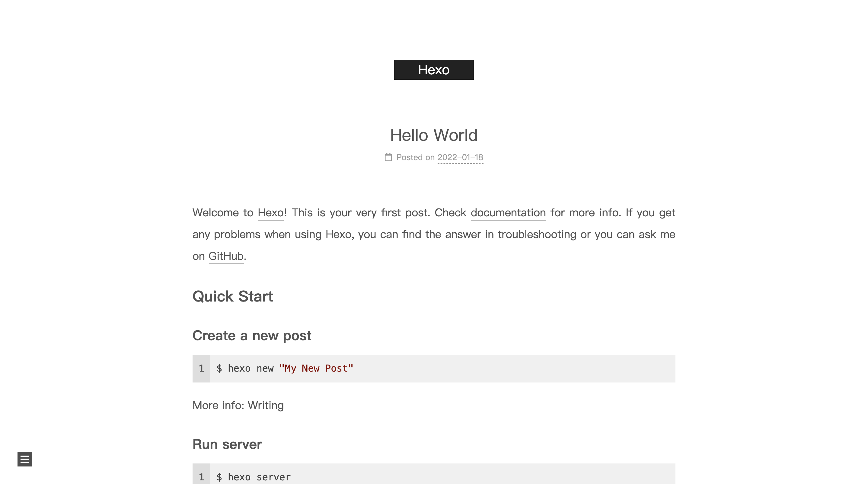Click the Create a new post heading
Viewport: 868px width, 484px height.
point(251,336)
